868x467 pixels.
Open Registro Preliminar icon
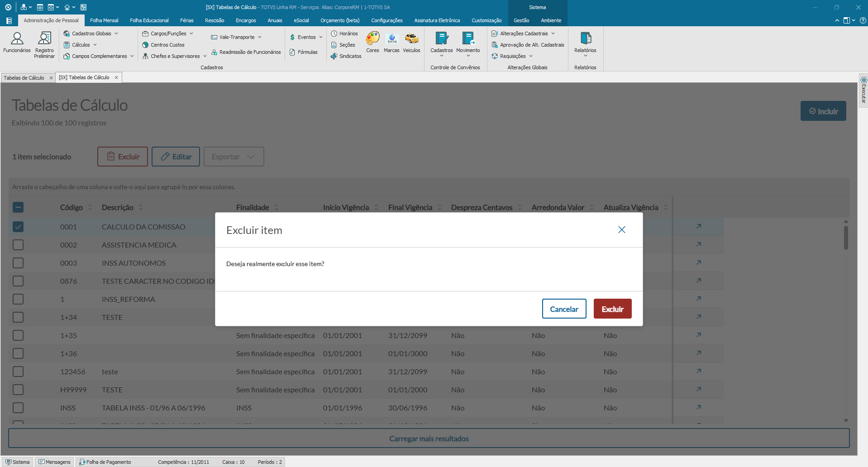[44, 45]
